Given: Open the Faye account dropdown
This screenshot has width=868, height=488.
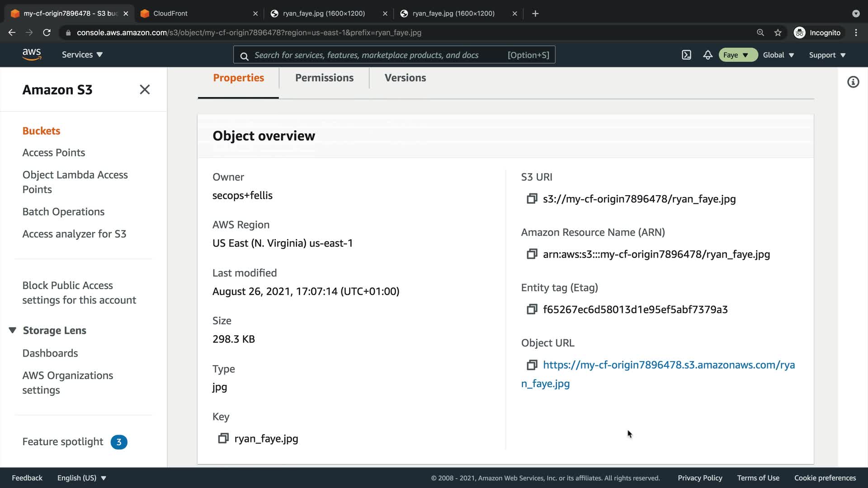Looking at the screenshot, I should [737, 55].
